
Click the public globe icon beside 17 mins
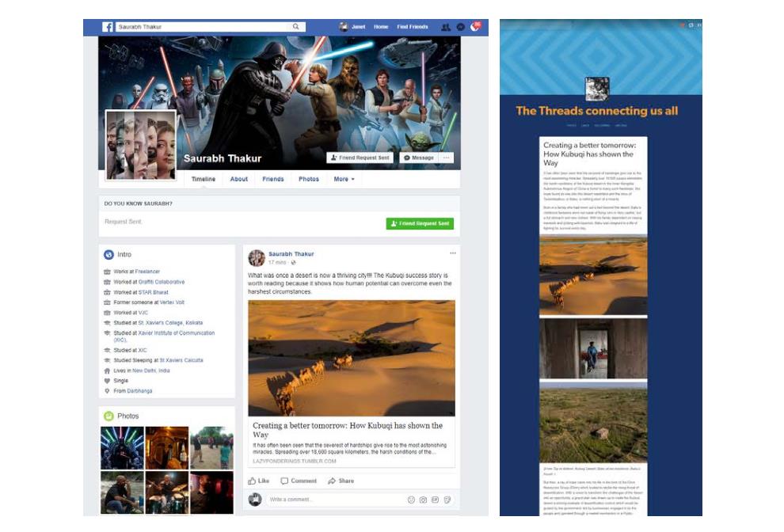point(294,263)
